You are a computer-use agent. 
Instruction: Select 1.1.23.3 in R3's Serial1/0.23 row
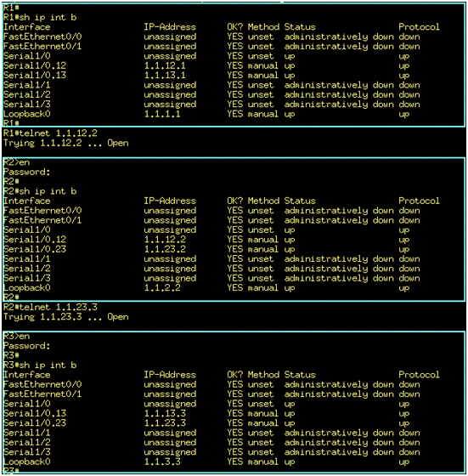[165, 423]
